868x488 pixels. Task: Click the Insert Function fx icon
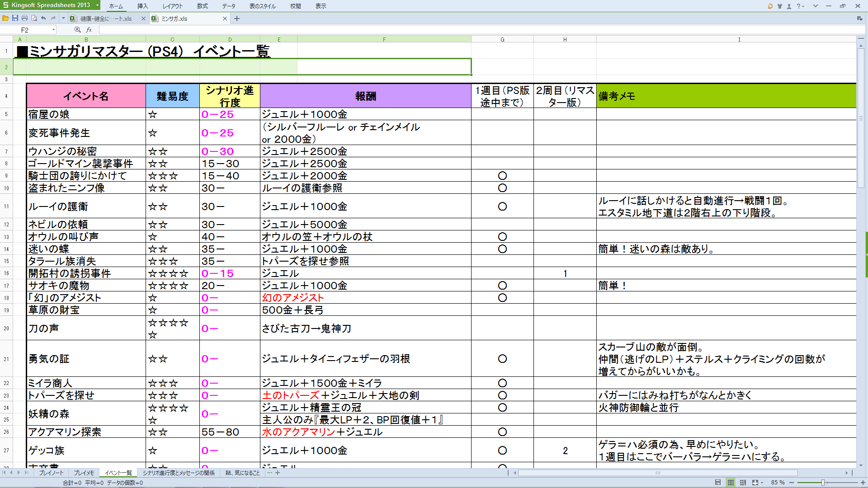[x=89, y=30]
